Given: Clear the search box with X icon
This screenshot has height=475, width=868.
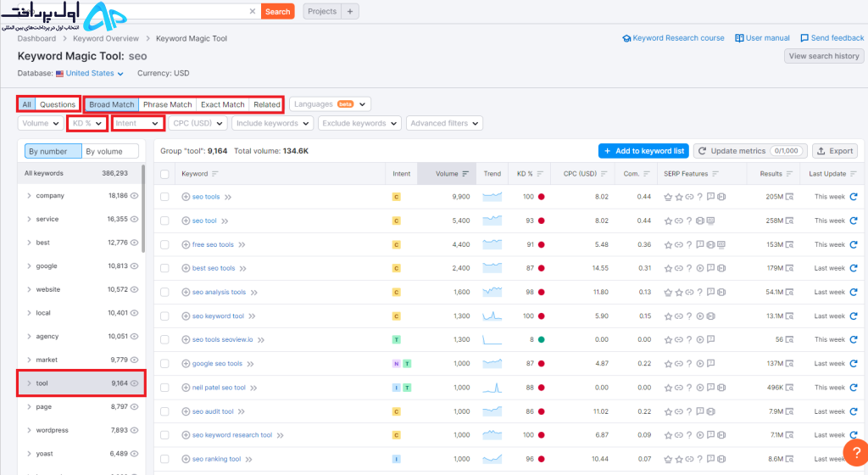Looking at the screenshot, I should (253, 11).
